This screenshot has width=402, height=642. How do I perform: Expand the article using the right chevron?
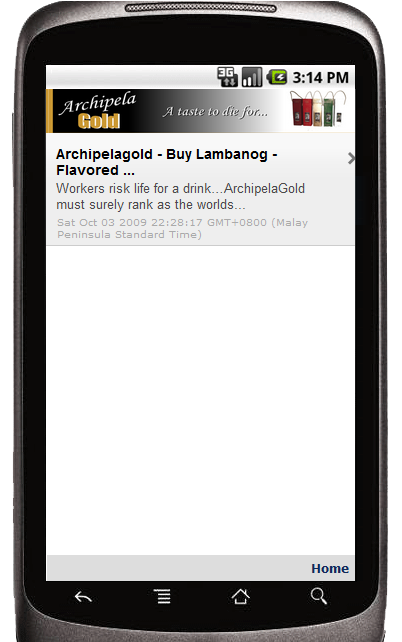pyautogui.click(x=351, y=158)
